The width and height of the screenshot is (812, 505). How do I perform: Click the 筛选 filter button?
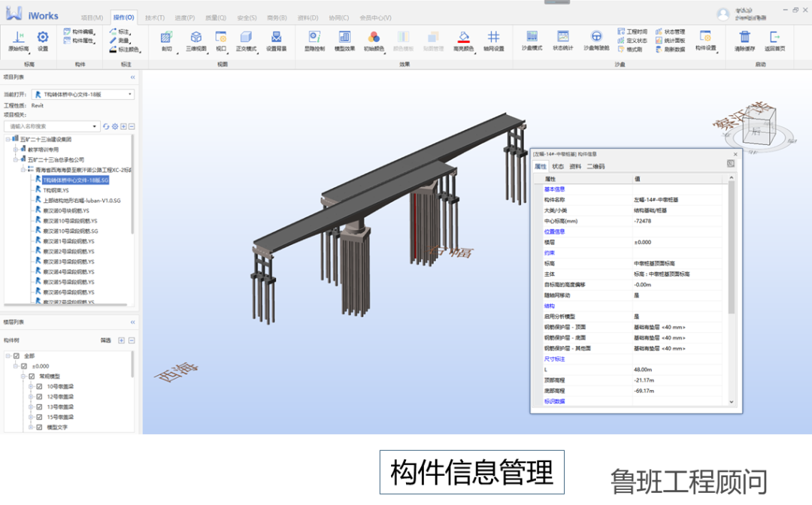(x=106, y=340)
